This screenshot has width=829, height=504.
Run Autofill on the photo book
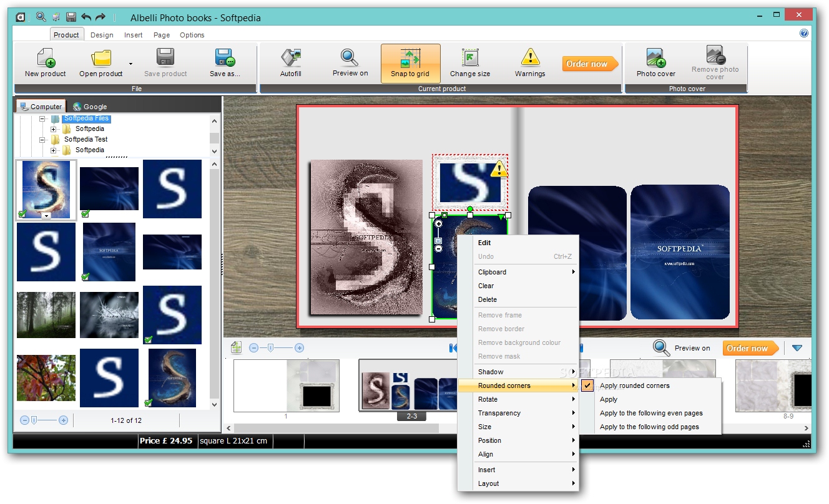(291, 63)
